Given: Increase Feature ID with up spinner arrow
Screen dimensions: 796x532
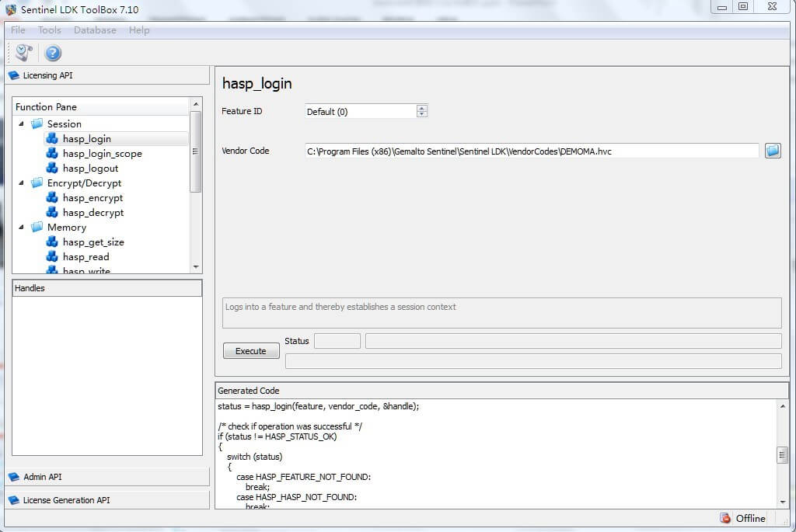Looking at the screenshot, I should (422, 108).
